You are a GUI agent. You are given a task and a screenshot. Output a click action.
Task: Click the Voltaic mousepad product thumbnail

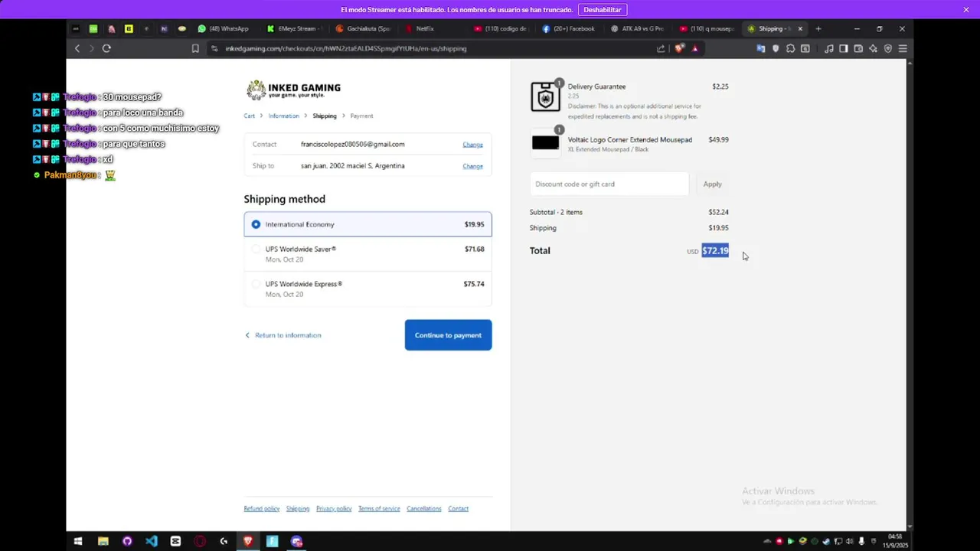[545, 142]
